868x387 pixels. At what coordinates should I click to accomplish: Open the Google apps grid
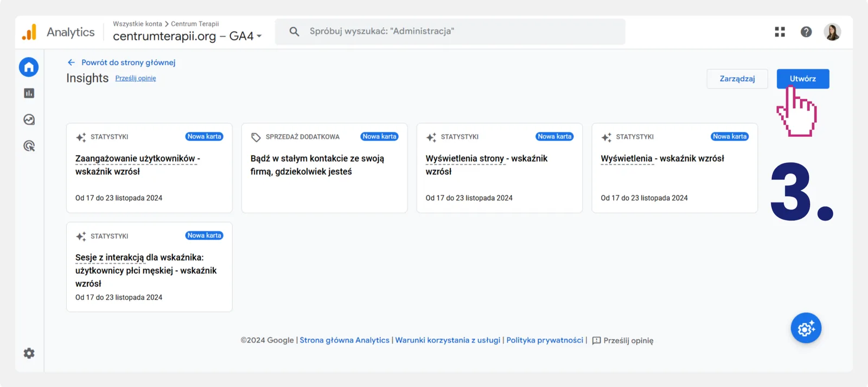pos(780,32)
